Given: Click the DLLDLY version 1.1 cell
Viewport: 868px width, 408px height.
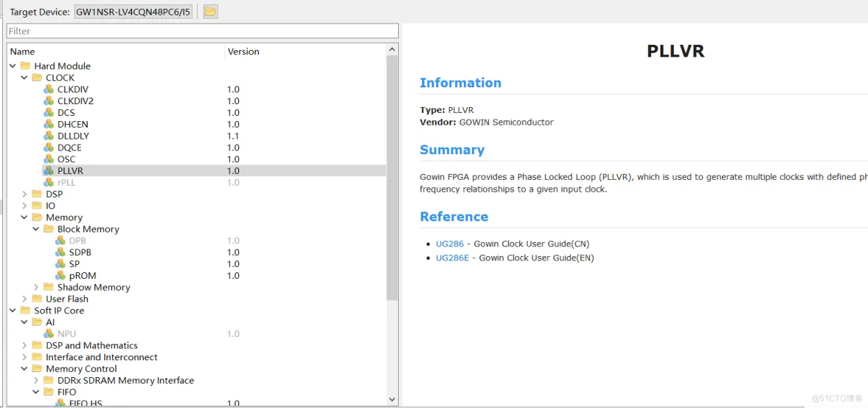Looking at the screenshot, I should click(x=233, y=136).
